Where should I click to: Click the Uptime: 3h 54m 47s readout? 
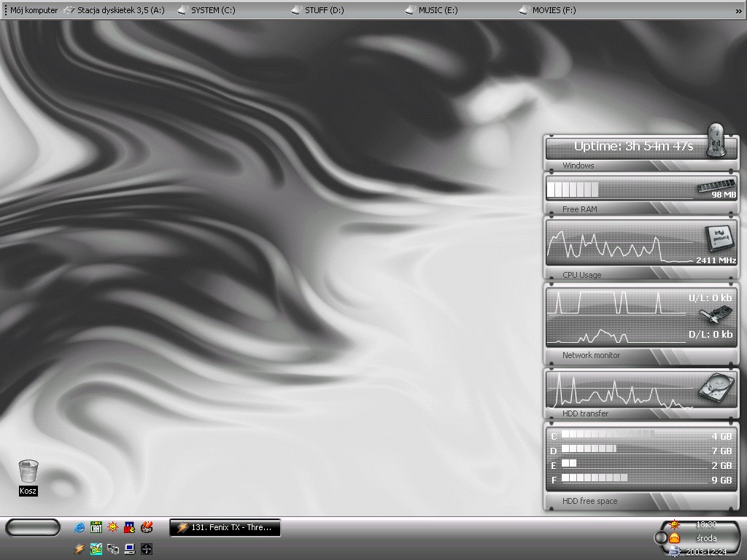(x=633, y=146)
